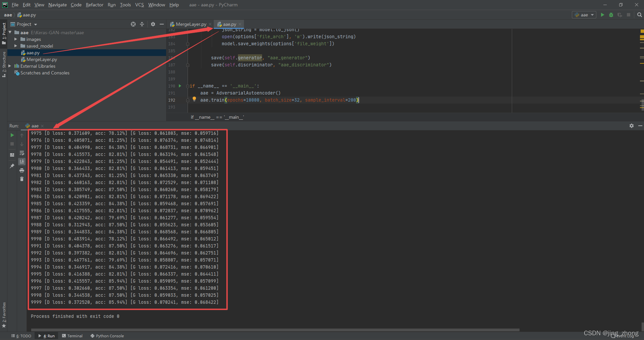Click the aae breadcrumb in navigation bar
Screen dimensions: 644x340
coord(8,15)
